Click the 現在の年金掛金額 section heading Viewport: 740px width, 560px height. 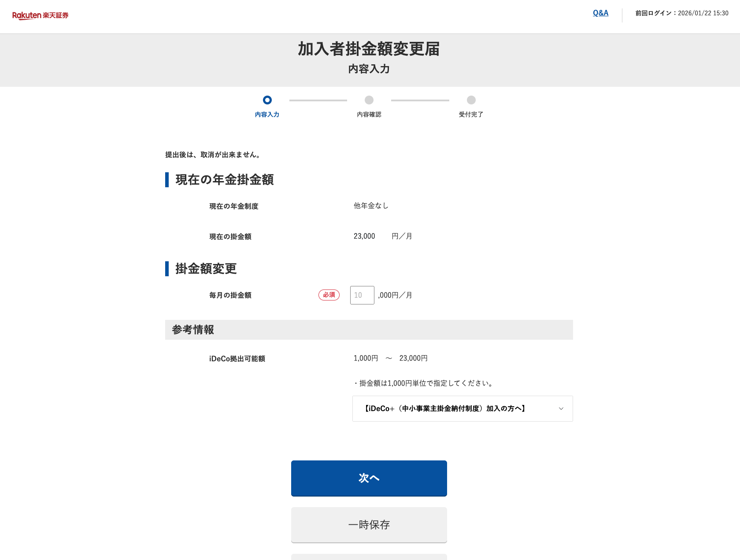click(x=224, y=180)
